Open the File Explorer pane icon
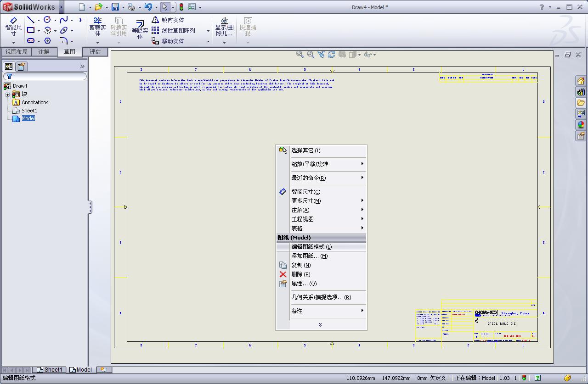The image size is (588, 384). point(581,103)
